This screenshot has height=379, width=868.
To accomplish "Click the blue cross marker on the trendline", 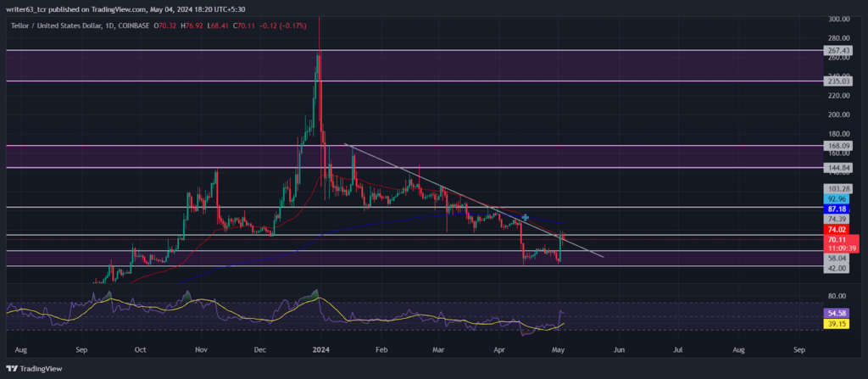I will pos(526,217).
